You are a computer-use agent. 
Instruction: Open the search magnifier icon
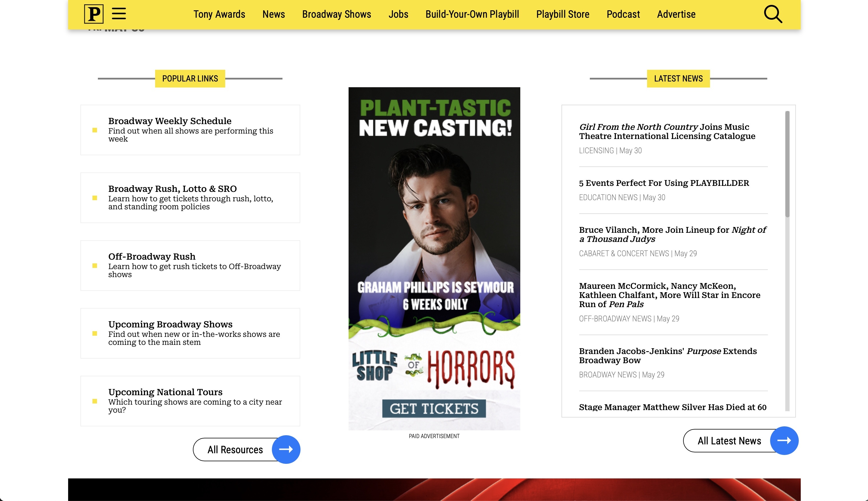pos(773,14)
